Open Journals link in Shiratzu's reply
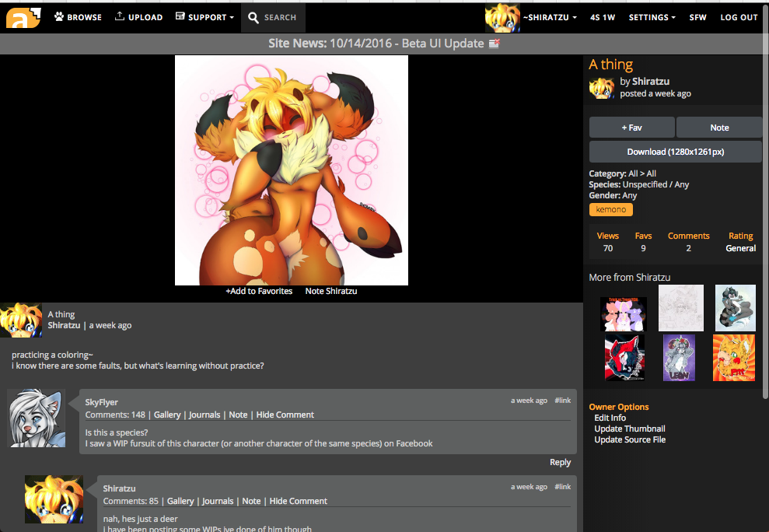Image resolution: width=769 pixels, height=532 pixels. (218, 501)
